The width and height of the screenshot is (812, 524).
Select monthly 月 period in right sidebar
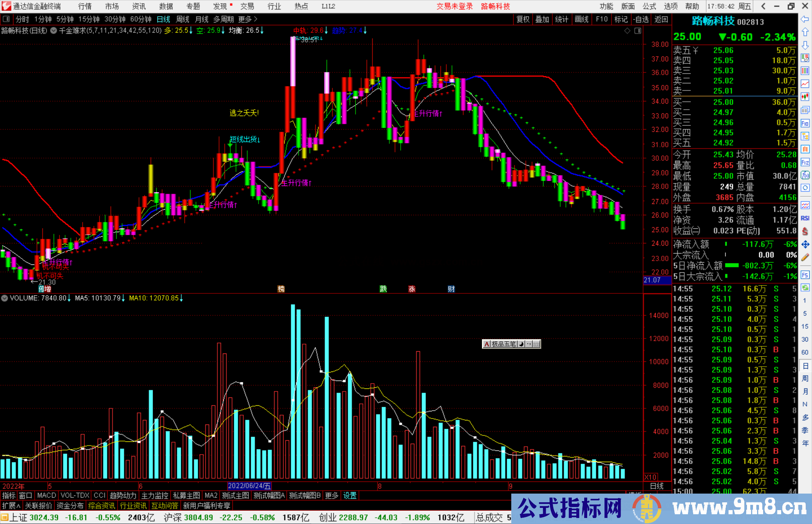[805, 391]
